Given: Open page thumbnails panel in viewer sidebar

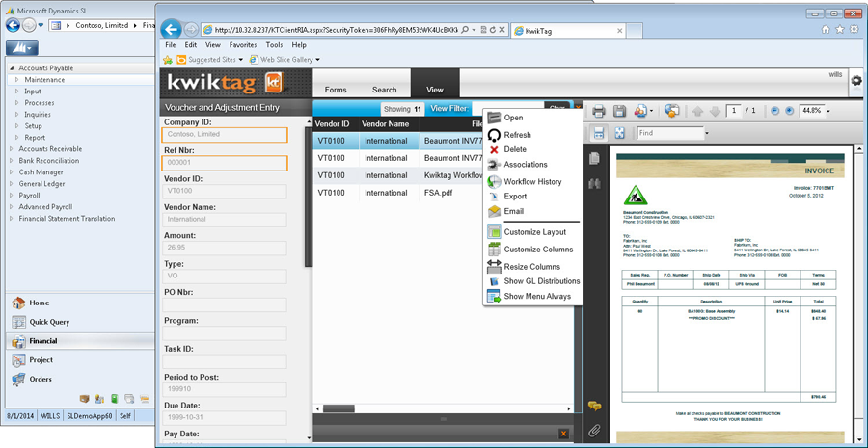Looking at the screenshot, I should pos(595,158).
